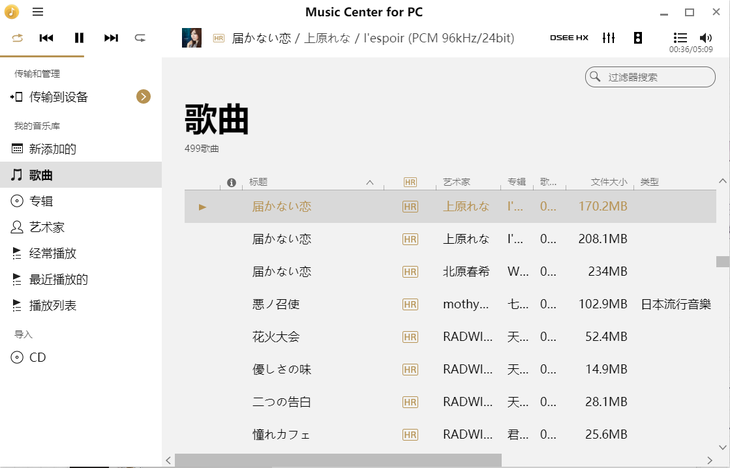This screenshot has width=730, height=468.
Task: Click play indicator on the playing row
Action: click(203, 207)
